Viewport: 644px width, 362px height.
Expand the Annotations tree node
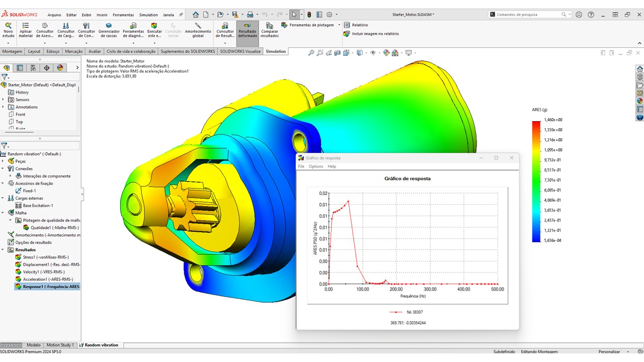click(x=3, y=107)
